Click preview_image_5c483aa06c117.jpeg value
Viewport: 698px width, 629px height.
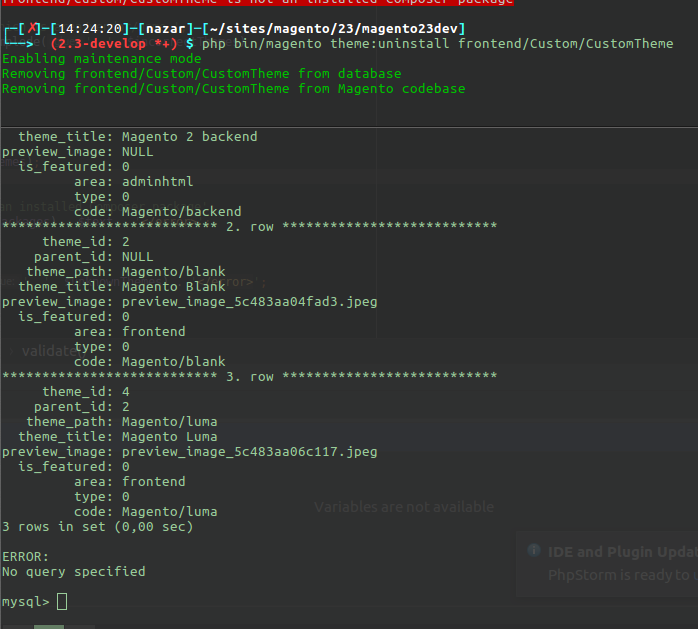point(249,452)
